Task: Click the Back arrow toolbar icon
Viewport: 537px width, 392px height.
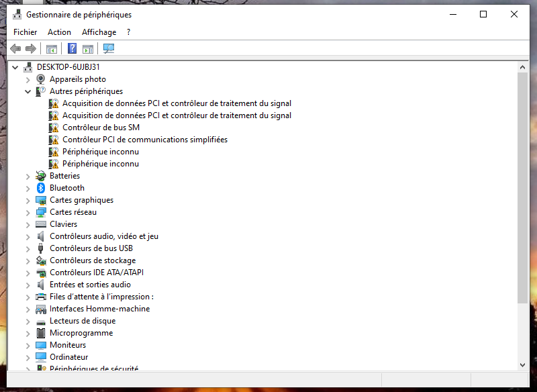Action: pos(15,48)
